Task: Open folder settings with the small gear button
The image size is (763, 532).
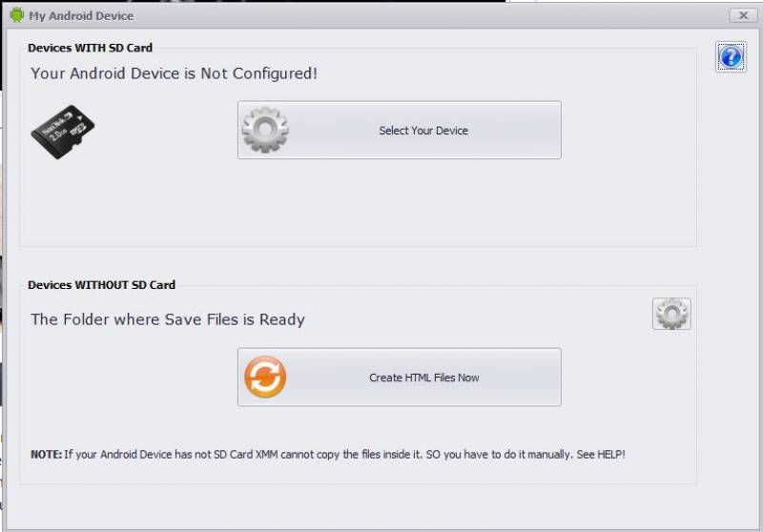Action: click(671, 314)
